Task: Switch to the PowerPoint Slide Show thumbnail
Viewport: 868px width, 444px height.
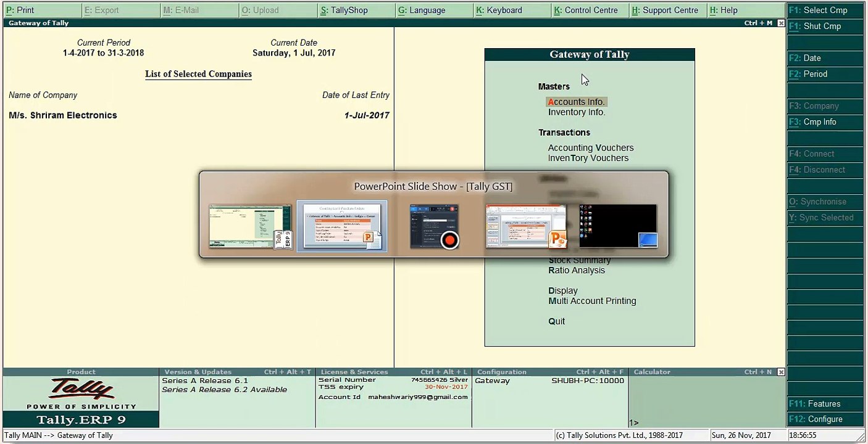Action: point(342,226)
